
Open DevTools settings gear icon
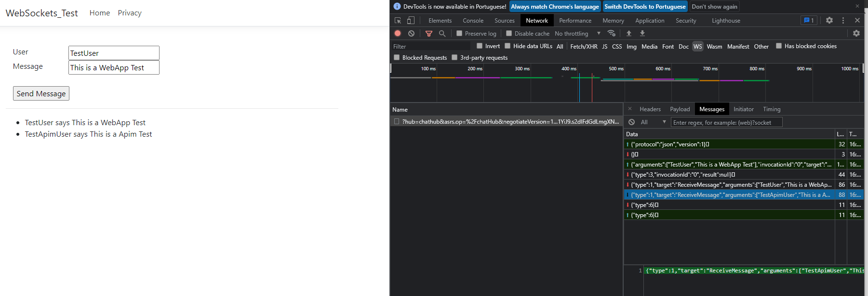(829, 20)
